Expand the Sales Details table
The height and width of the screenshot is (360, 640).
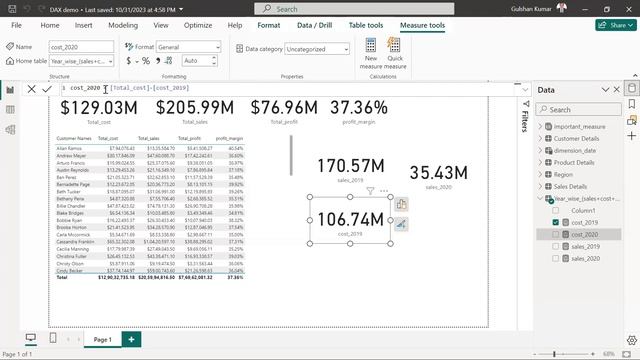(540, 187)
